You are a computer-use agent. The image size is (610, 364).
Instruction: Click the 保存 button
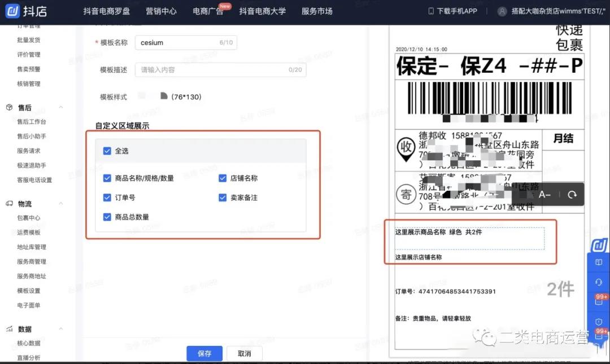pyautogui.click(x=204, y=354)
